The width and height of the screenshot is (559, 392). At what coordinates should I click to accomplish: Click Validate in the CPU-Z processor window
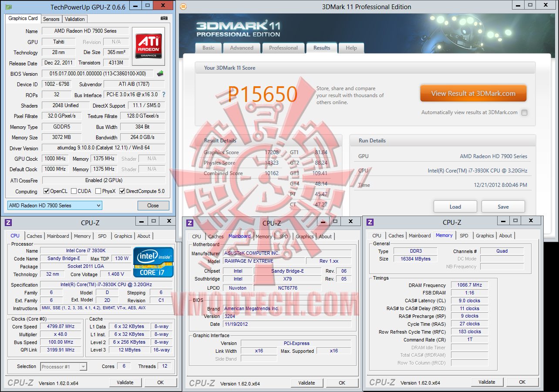(125, 382)
